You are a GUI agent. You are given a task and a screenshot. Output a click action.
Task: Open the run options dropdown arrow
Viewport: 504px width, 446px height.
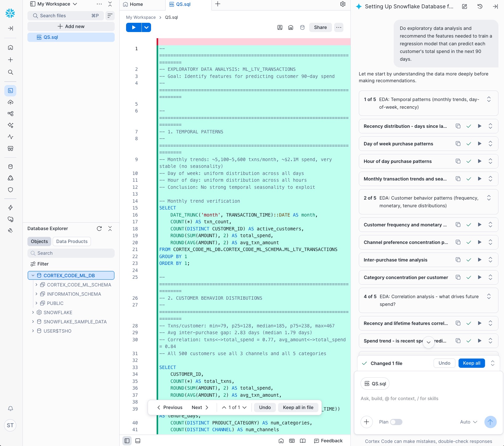click(x=146, y=27)
